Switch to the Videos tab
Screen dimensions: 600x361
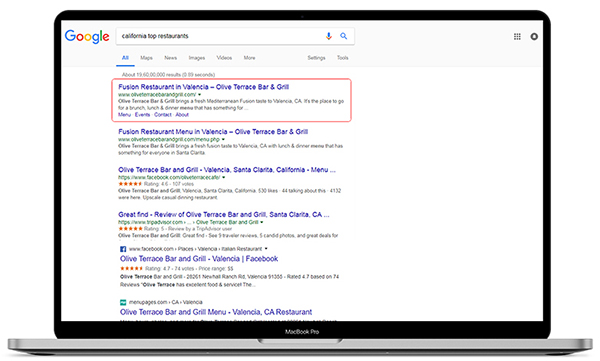click(x=224, y=58)
